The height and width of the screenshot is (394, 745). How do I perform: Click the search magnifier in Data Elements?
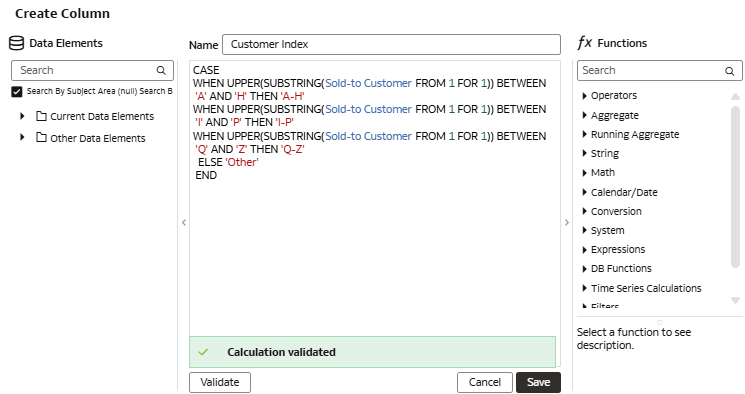tap(161, 70)
